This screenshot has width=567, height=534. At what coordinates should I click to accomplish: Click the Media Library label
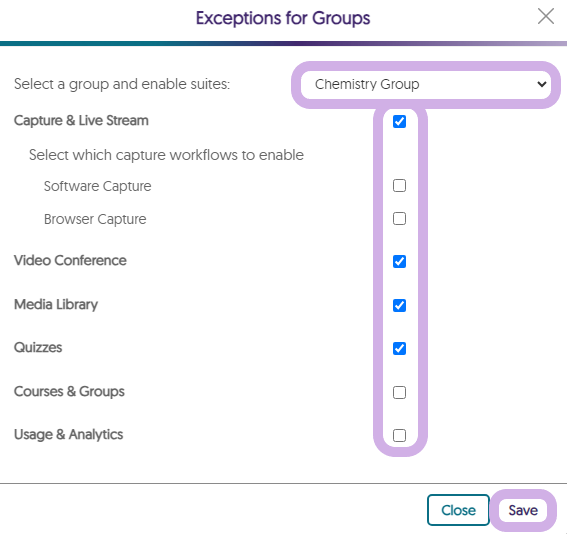click(56, 304)
